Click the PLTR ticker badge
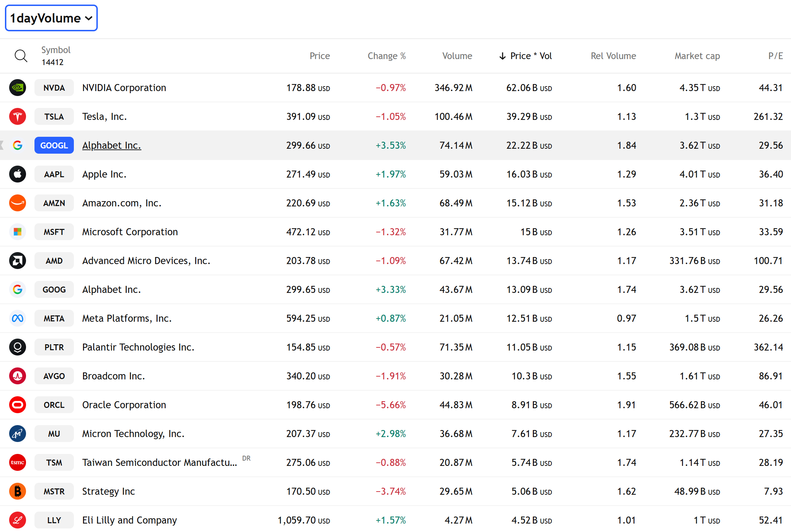Image resolution: width=791 pixels, height=532 pixels. [54, 347]
